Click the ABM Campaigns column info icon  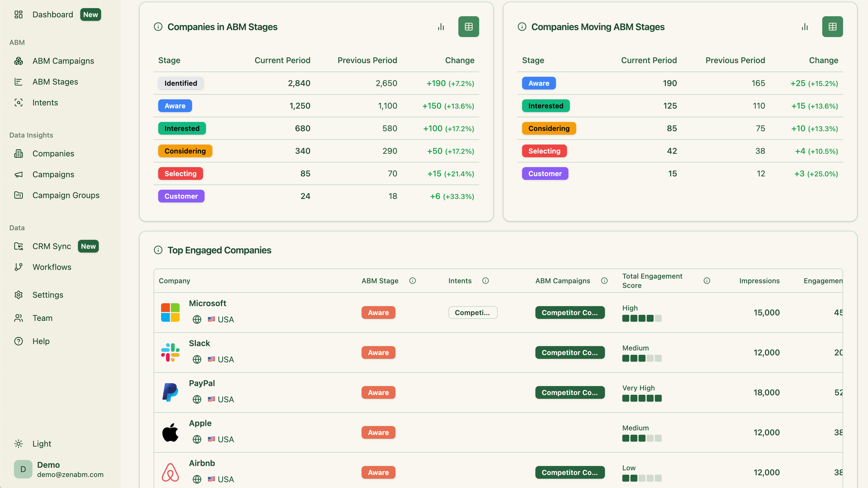point(604,281)
